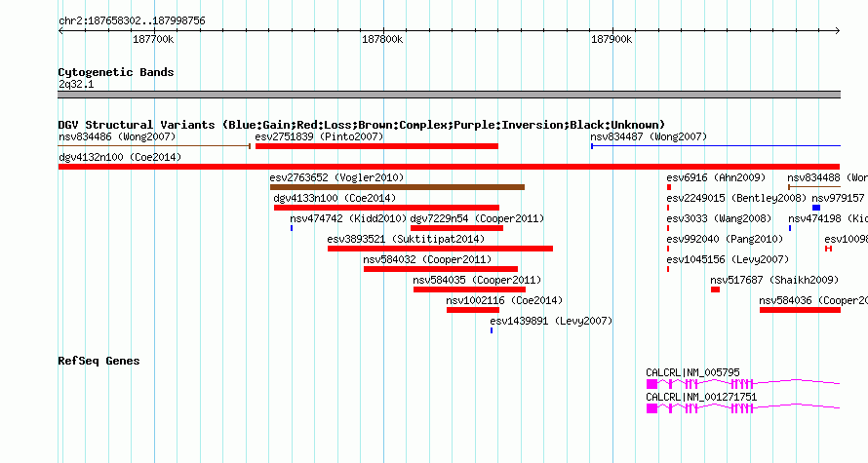Select the Cytogenetic Bands track title
The image size is (868, 463).
tap(116, 72)
